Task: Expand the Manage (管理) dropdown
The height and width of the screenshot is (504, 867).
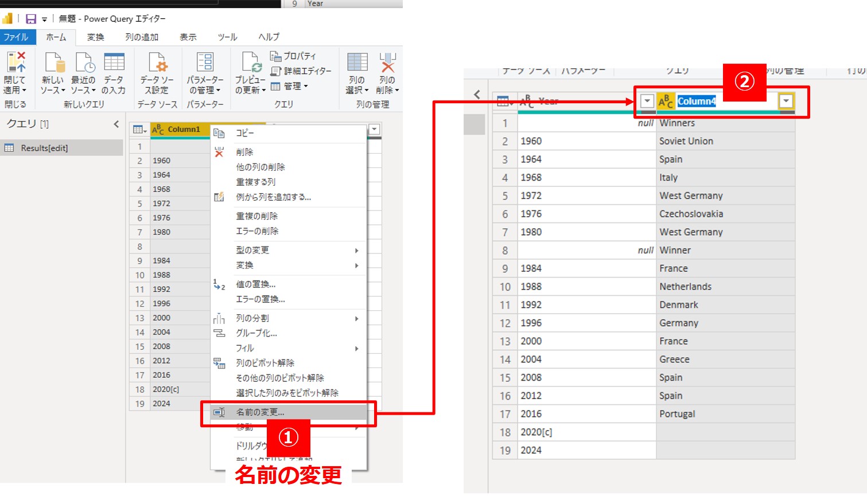Action: [290, 87]
